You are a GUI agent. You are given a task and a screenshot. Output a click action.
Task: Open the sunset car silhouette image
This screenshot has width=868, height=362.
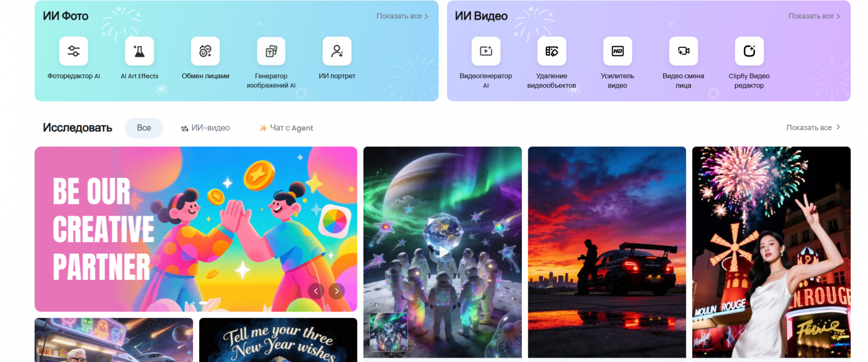pyautogui.click(x=607, y=252)
